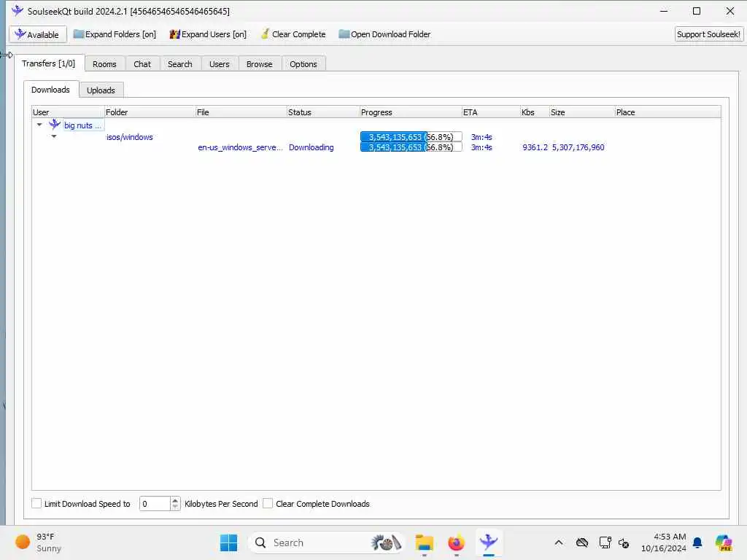Image resolution: width=747 pixels, height=560 pixels.
Task: Decrease the speed limit with down arrow
Action: pos(175,507)
